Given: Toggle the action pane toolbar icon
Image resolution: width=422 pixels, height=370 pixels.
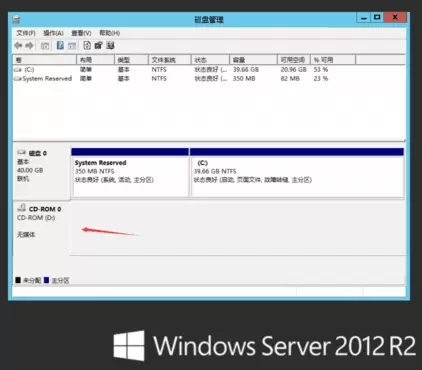Looking at the screenshot, I should (x=72, y=46).
